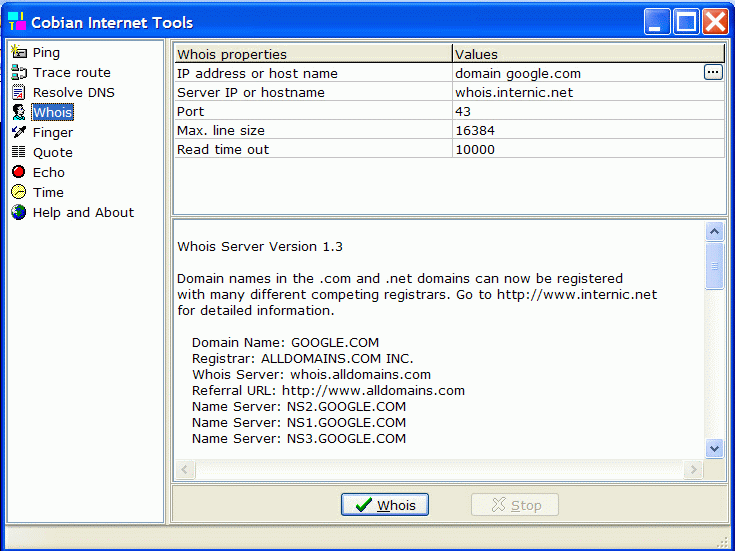Click the Resolve DNS icon

(x=19, y=92)
